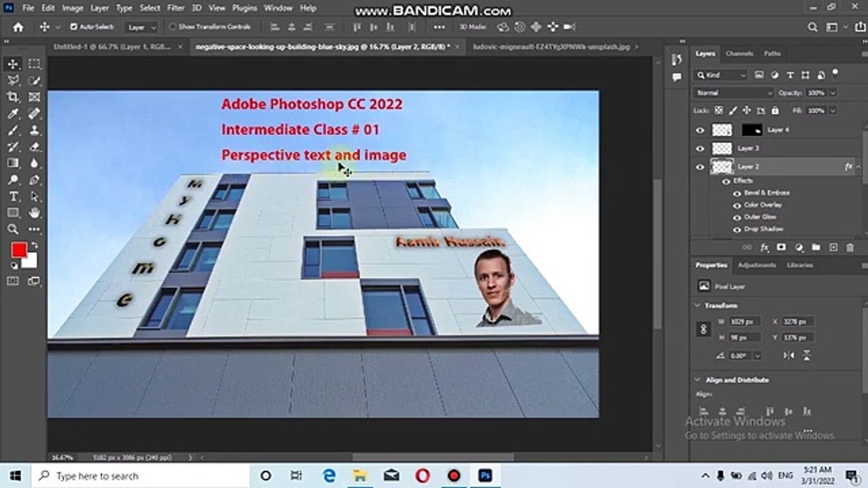This screenshot has width=868, height=488.
Task: Toggle Drop Shadow effect visibility
Action: coord(737,230)
